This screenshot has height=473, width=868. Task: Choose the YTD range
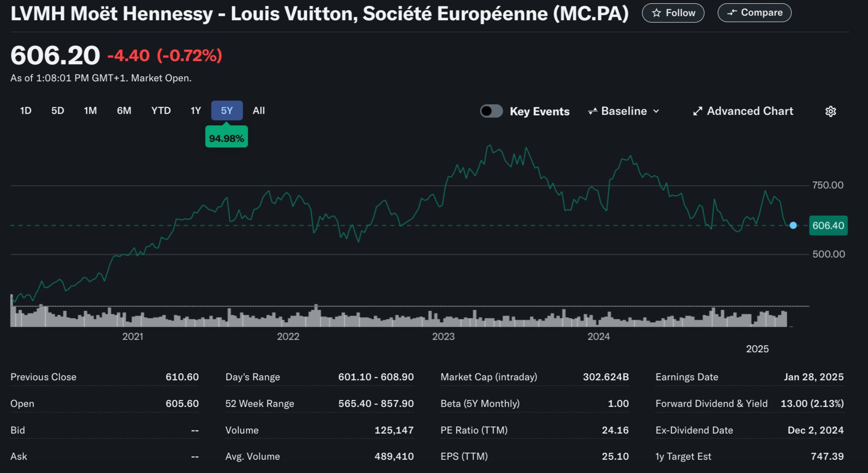pyautogui.click(x=161, y=111)
